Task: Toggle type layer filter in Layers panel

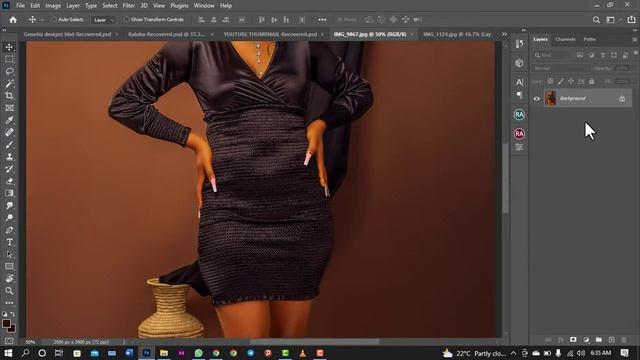Action: click(603, 55)
